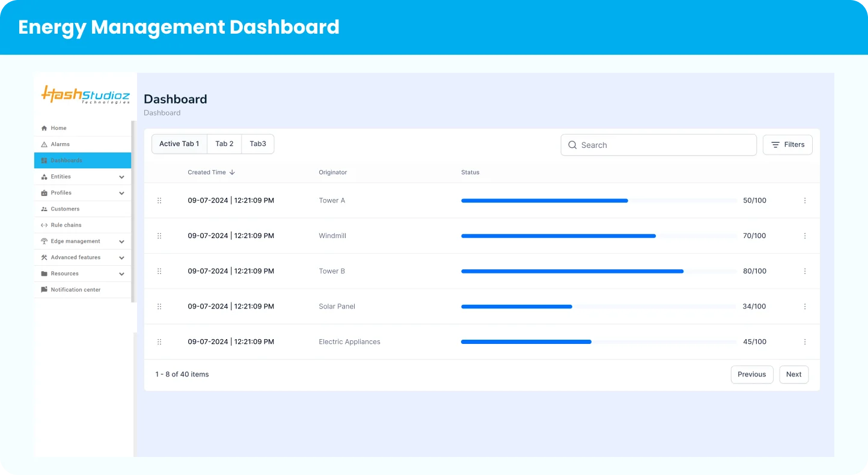Click the sort arrow beside Created Time
This screenshot has height=475, width=868.
tap(232, 172)
